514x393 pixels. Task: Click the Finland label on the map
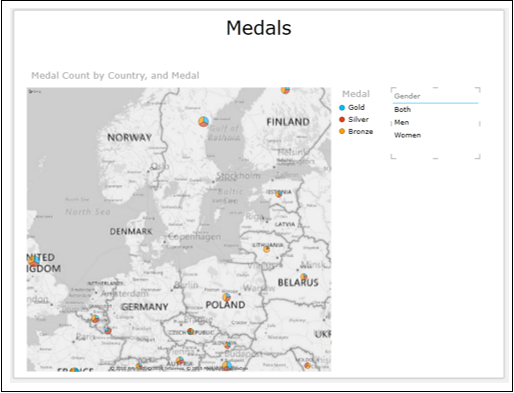288,122
